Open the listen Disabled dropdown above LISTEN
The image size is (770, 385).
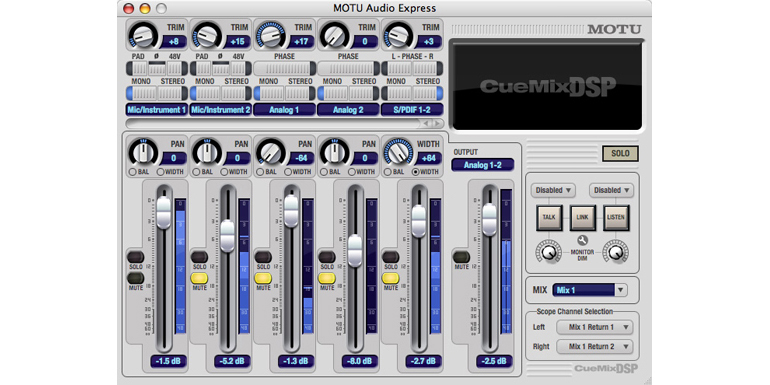(611, 190)
